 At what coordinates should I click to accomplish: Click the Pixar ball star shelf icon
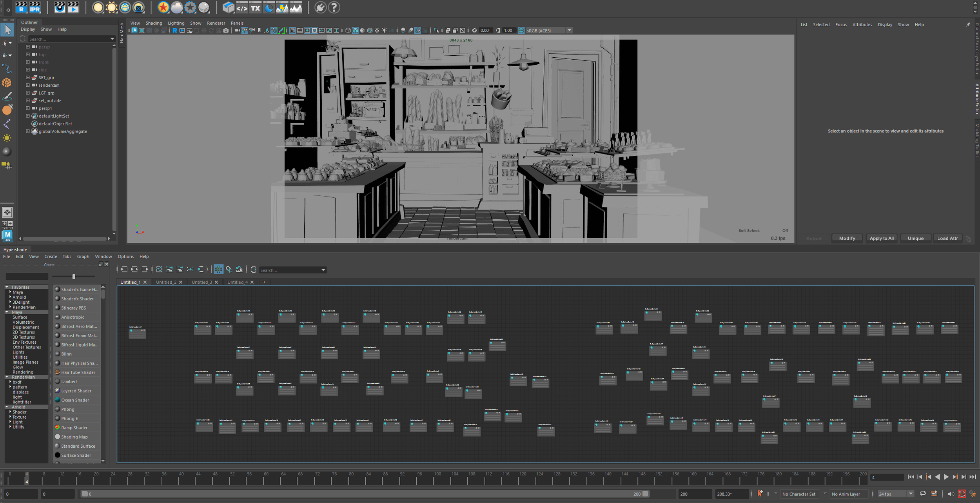point(163,7)
